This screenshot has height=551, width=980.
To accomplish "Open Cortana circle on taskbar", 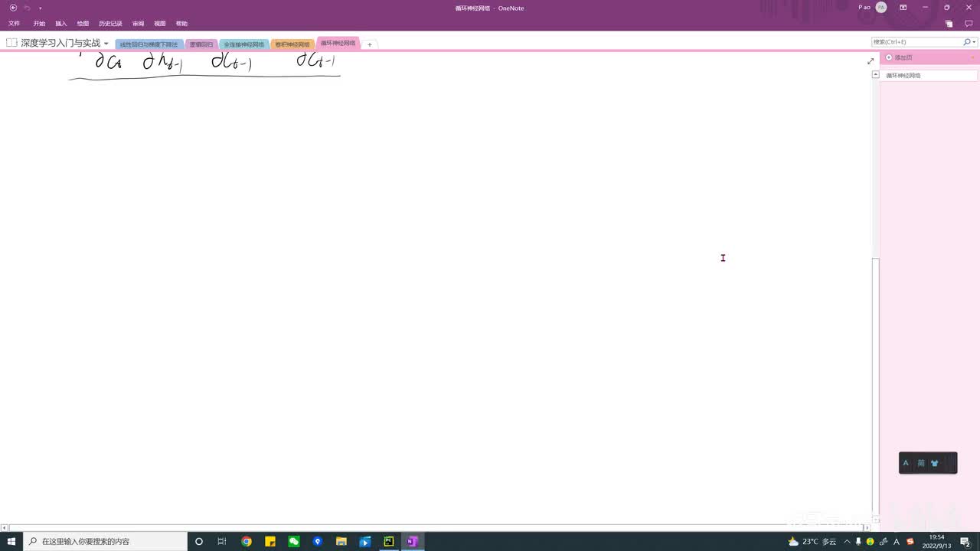I will pyautogui.click(x=199, y=541).
